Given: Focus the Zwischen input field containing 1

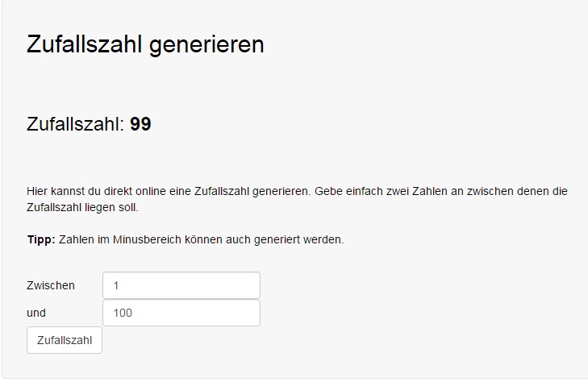Looking at the screenshot, I should [x=181, y=285].
